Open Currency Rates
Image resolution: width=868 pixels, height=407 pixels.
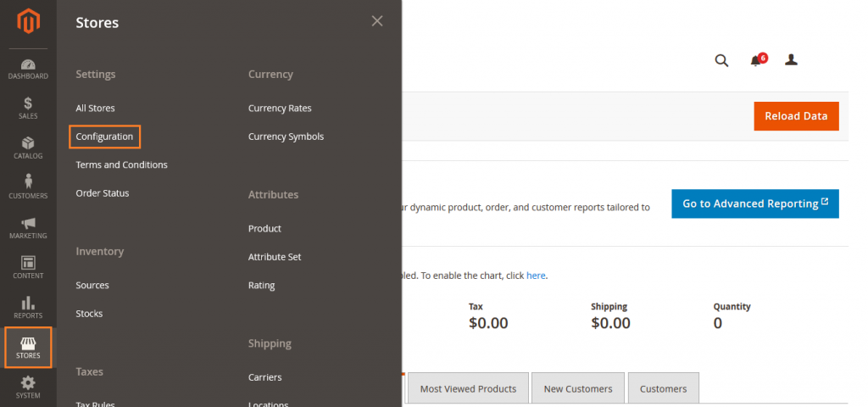point(280,108)
